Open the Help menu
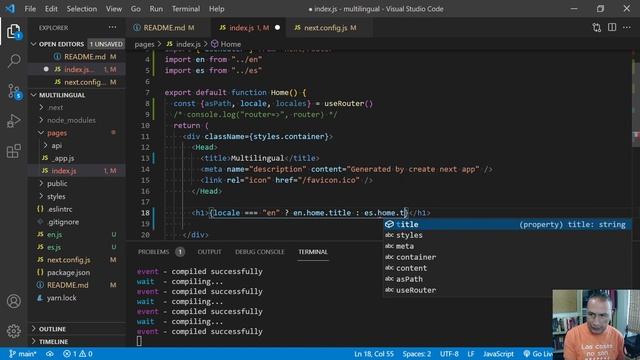 [217, 9]
